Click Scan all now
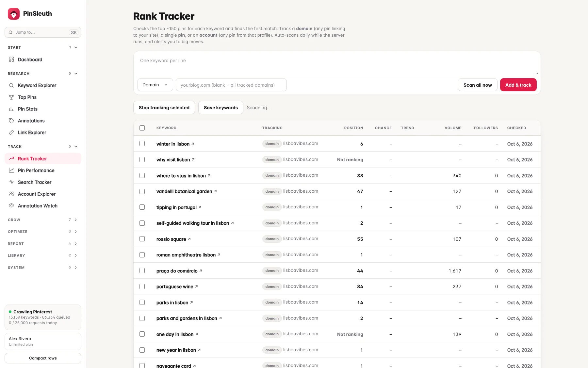The image size is (588, 368). pos(478,85)
